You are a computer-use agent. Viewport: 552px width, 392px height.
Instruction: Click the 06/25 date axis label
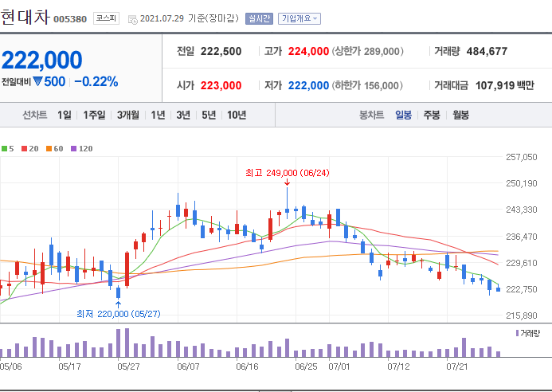pos(307,367)
